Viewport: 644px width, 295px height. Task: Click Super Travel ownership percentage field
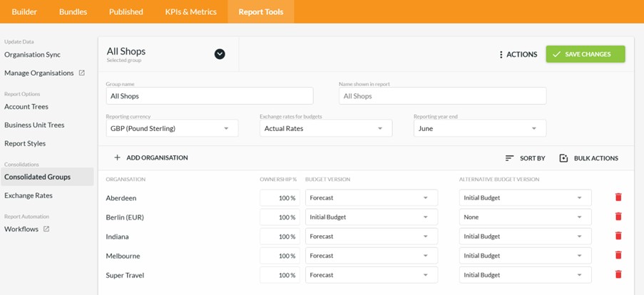coord(280,275)
